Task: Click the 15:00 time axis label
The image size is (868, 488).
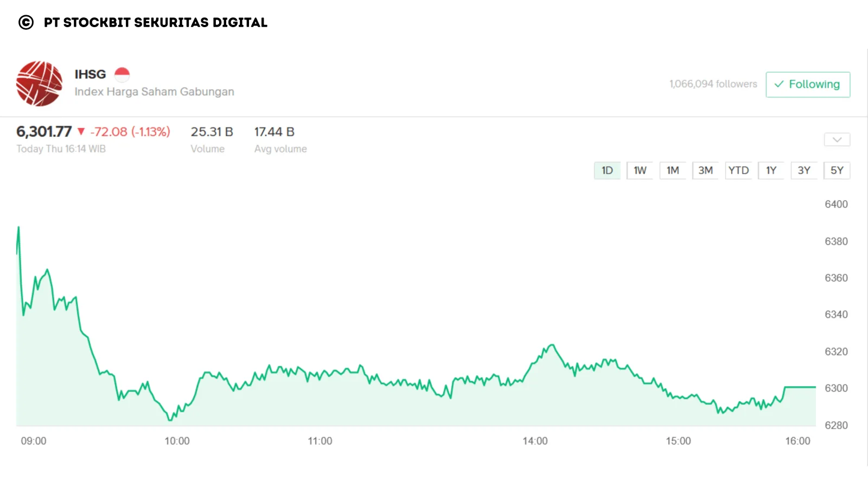Action: 679,441
